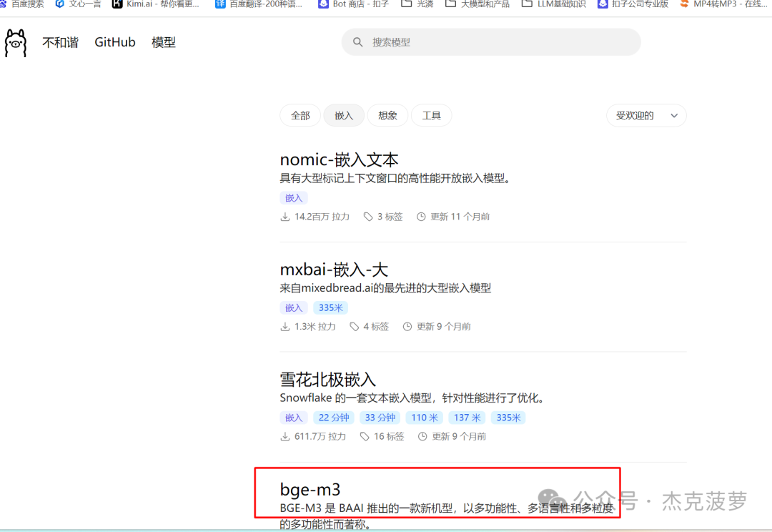Click the 更新 11 个月前 text
The image size is (772, 532).
click(x=460, y=217)
